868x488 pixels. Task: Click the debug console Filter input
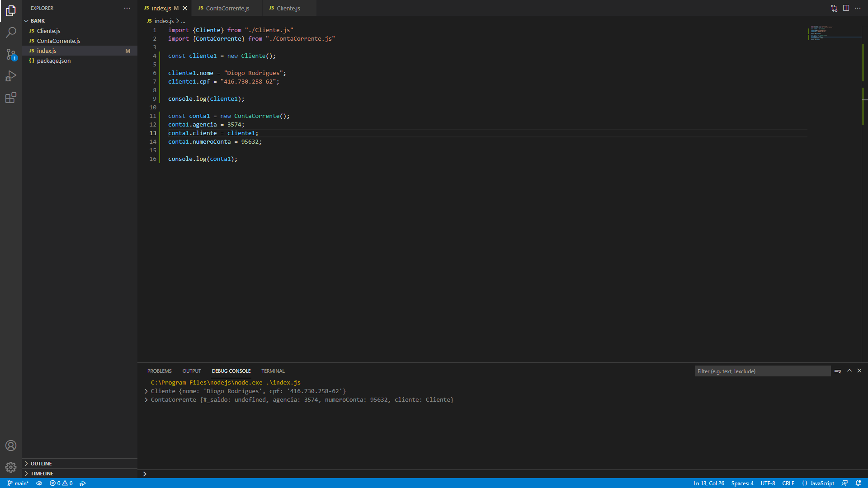[763, 371]
